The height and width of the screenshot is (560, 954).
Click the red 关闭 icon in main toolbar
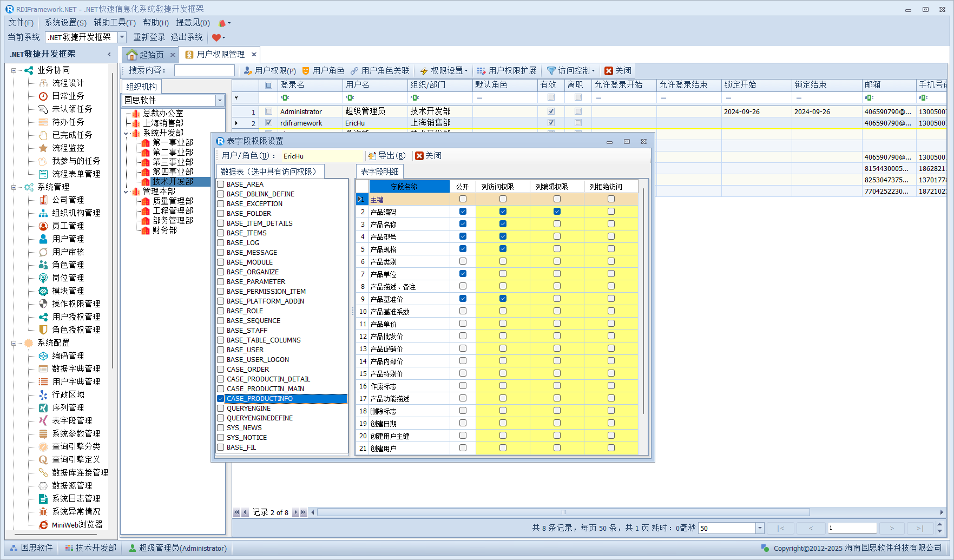(x=609, y=71)
